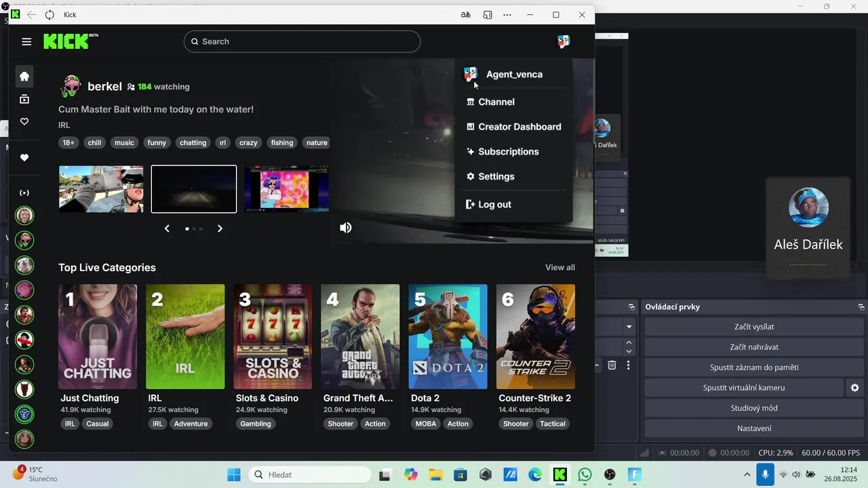This screenshot has width=868, height=488.
Task: Open the Kick hamburger menu
Action: pyautogui.click(x=26, y=41)
